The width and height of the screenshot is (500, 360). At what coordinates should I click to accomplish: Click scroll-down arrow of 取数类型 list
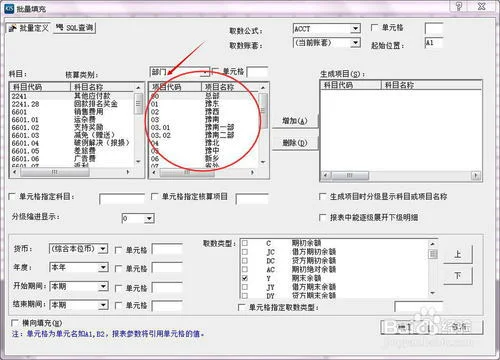pyautogui.click(x=433, y=293)
